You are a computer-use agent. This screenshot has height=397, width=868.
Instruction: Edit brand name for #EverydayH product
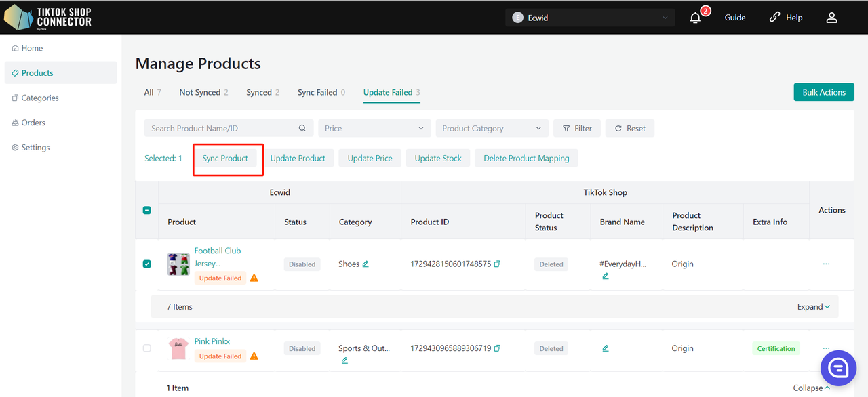pos(605,276)
